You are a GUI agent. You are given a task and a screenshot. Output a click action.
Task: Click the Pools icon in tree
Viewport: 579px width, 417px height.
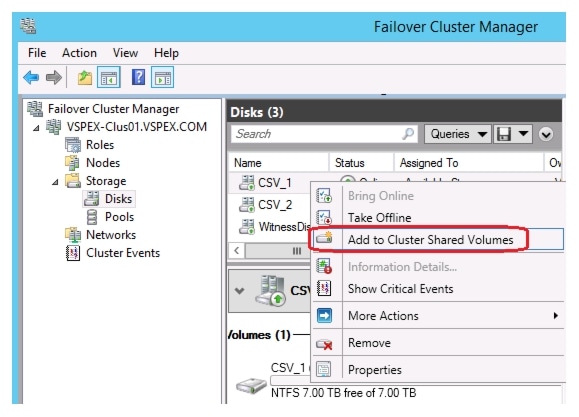click(92, 217)
